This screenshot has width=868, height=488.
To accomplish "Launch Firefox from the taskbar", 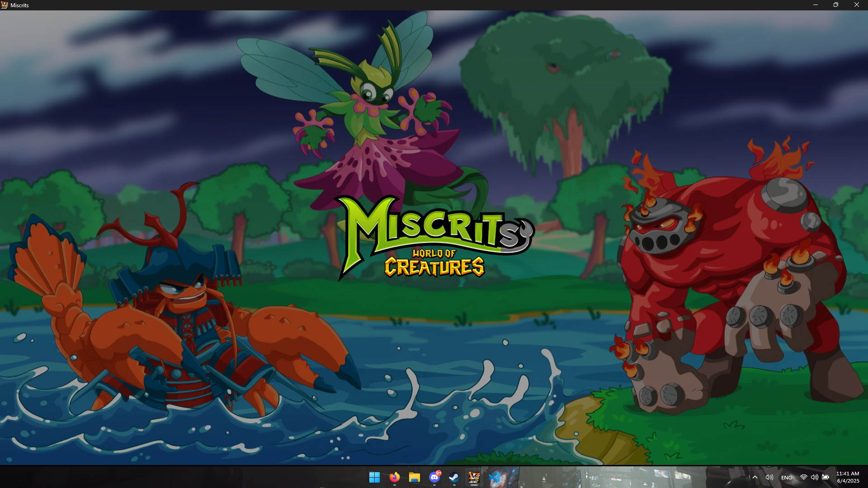I will pyautogui.click(x=394, y=477).
